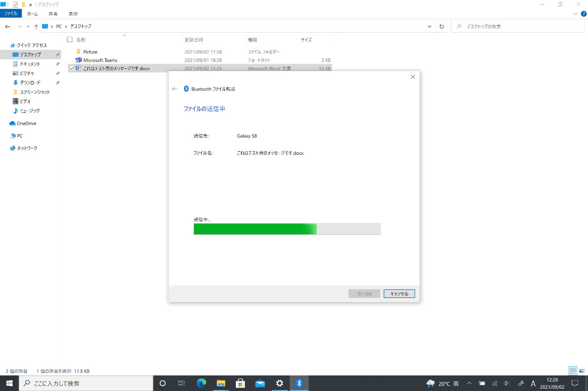Select スクリーンショット in the navigation pane
Screen dimensions: 588x391
[x=35, y=92]
